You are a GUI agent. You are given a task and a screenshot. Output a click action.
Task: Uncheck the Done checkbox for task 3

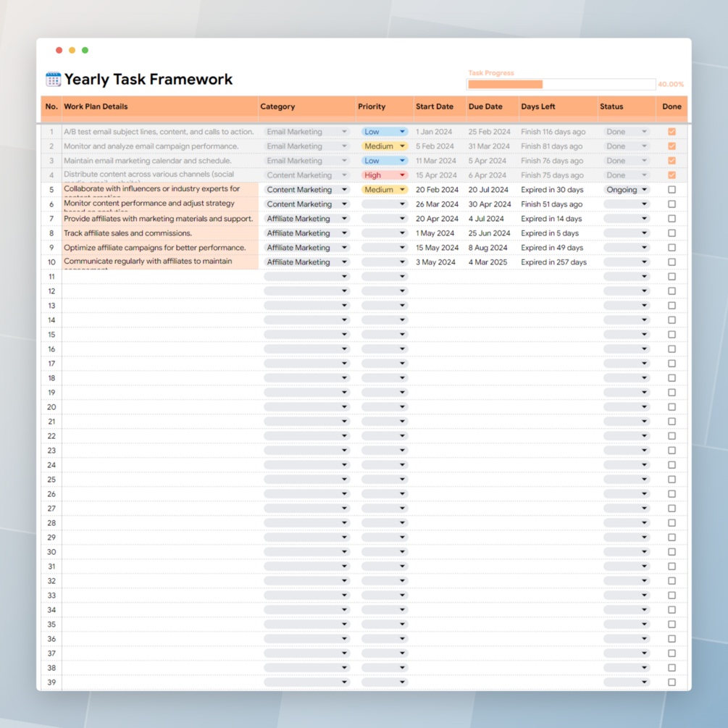coord(671,161)
